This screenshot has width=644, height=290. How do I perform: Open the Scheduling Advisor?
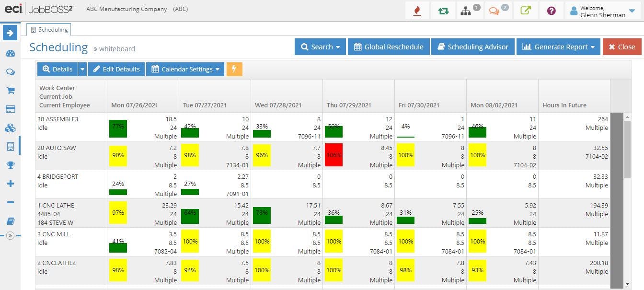pyautogui.click(x=472, y=47)
